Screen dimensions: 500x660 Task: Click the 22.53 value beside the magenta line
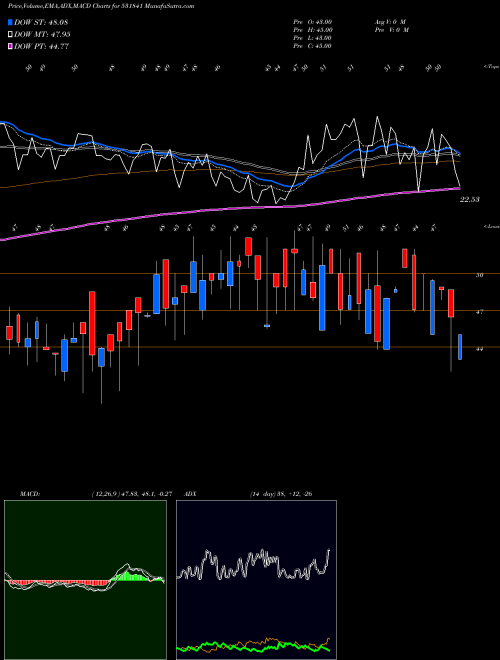pos(470,200)
